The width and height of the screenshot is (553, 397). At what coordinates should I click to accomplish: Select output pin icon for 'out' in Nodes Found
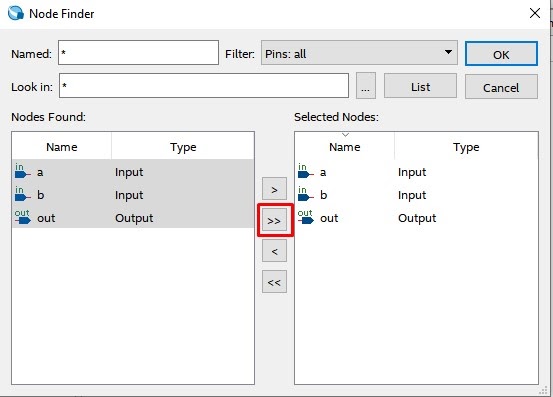pos(23,217)
